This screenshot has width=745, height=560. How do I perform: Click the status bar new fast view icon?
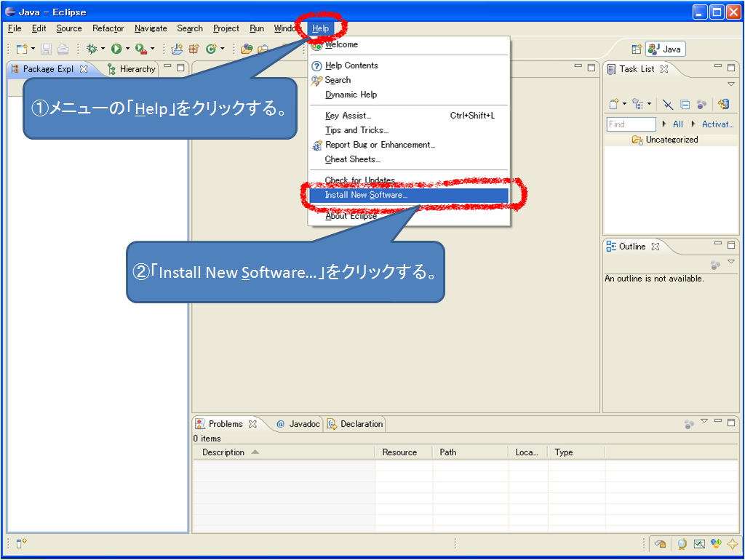(21, 543)
